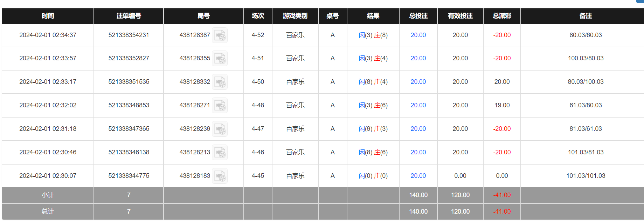Click the 总派彩 column header
The width and height of the screenshot is (644, 221).
coord(502,16)
